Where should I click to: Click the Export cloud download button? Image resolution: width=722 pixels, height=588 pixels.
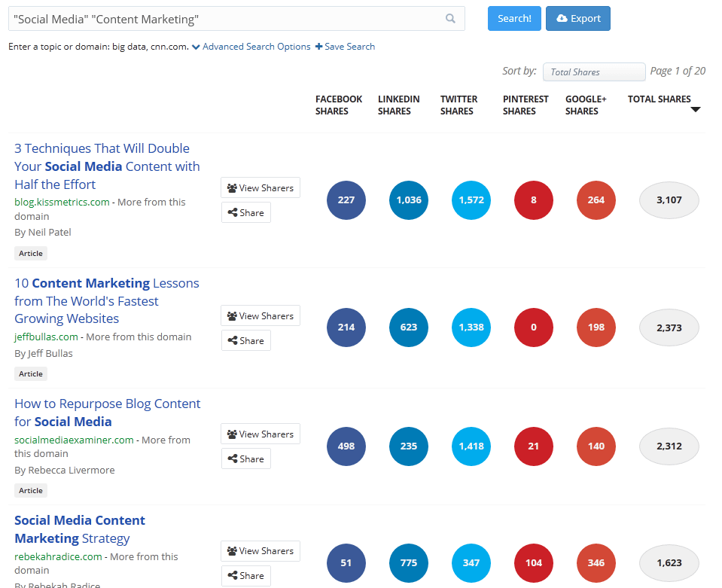click(x=577, y=19)
